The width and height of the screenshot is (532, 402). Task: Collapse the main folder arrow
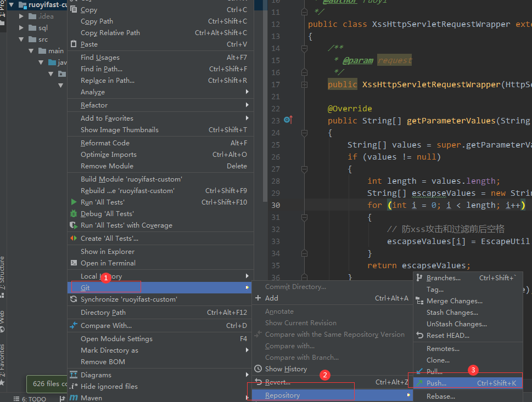31,51
